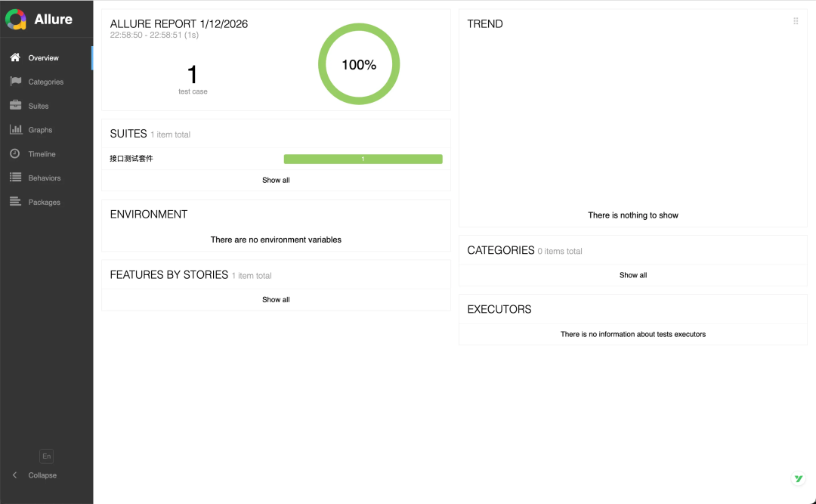Click the Graphs bar chart icon
This screenshot has width=816, height=504.
(x=16, y=129)
